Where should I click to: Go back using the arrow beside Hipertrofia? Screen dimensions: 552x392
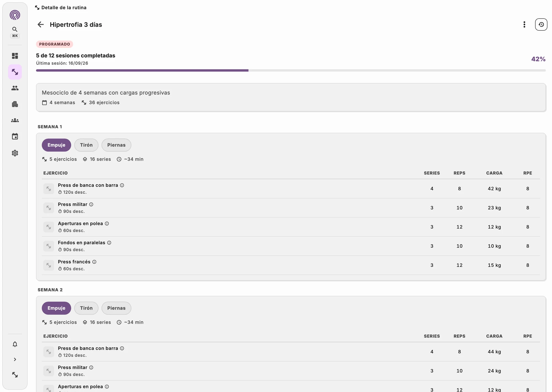coord(41,25)
